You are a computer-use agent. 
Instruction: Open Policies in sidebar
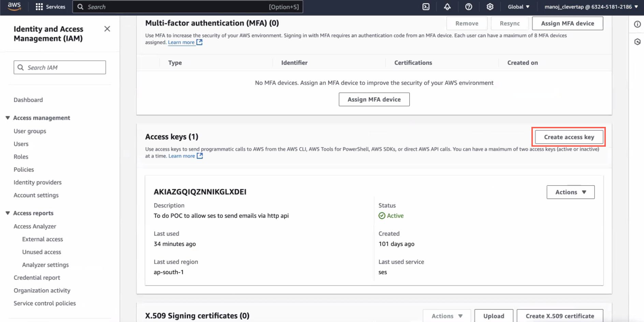pyautogui.click(x=24, y=170)
